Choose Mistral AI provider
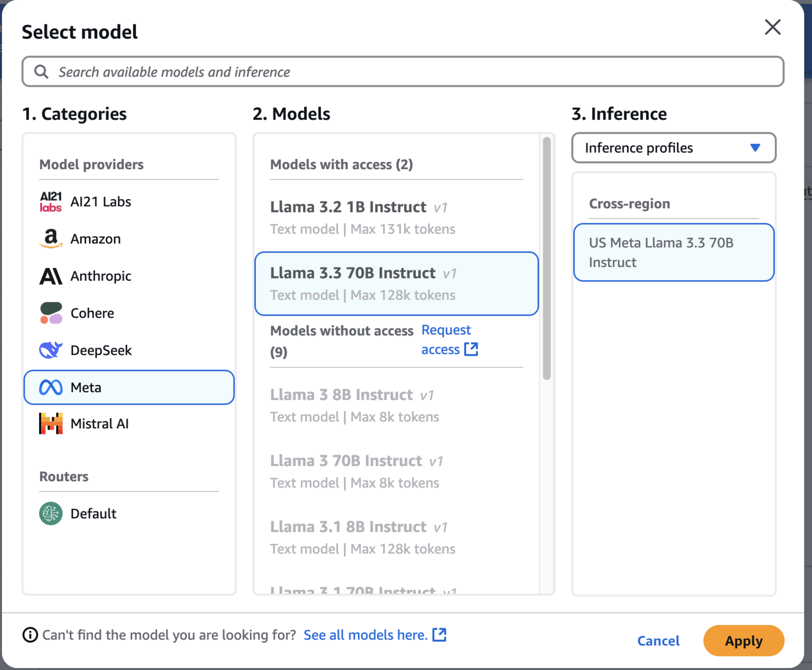The image size is (812, 670). tap(129, 423)
